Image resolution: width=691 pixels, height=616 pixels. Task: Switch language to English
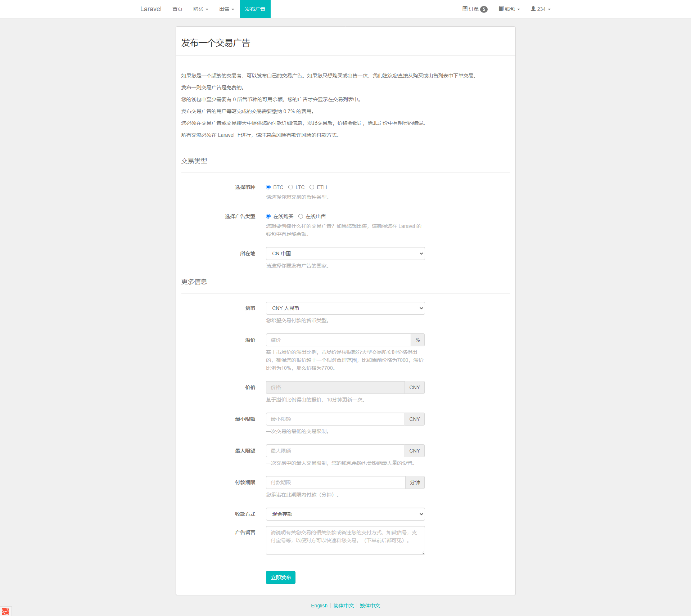click(x=319, y=606)
